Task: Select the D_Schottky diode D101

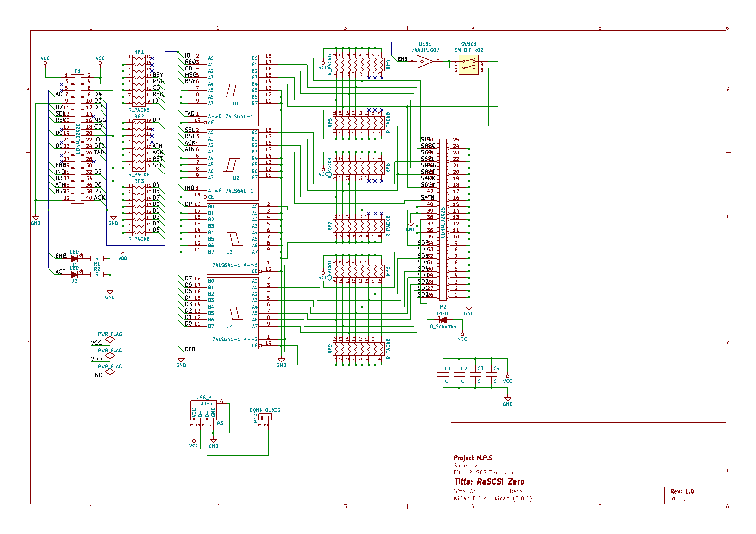Action: (x=444, y=320)
